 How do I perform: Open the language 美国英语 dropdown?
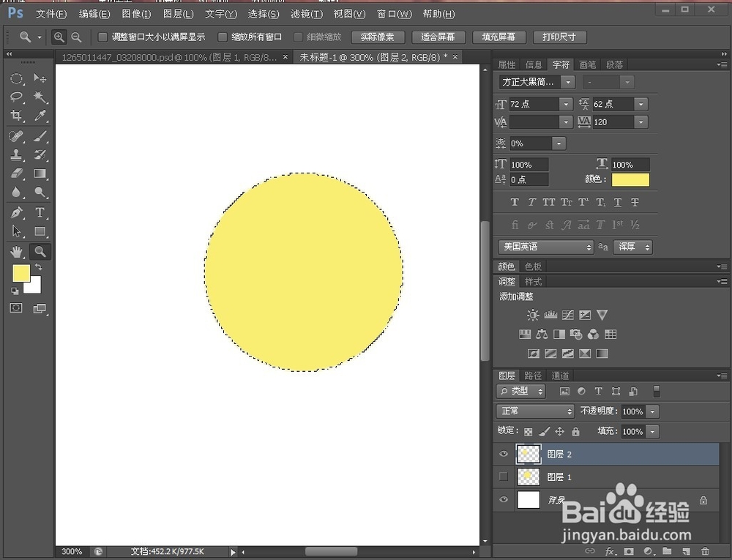(546, 247)
